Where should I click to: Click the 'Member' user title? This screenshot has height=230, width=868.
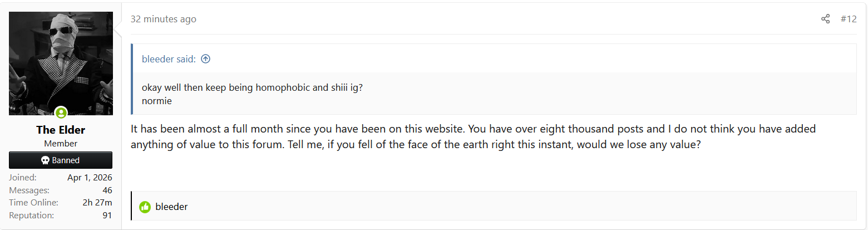pos(61,144)
